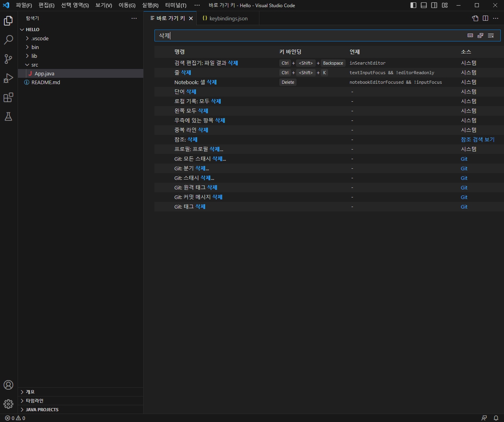
Task: Select the 단어 삭제 command row
Action: click(329, 92)
